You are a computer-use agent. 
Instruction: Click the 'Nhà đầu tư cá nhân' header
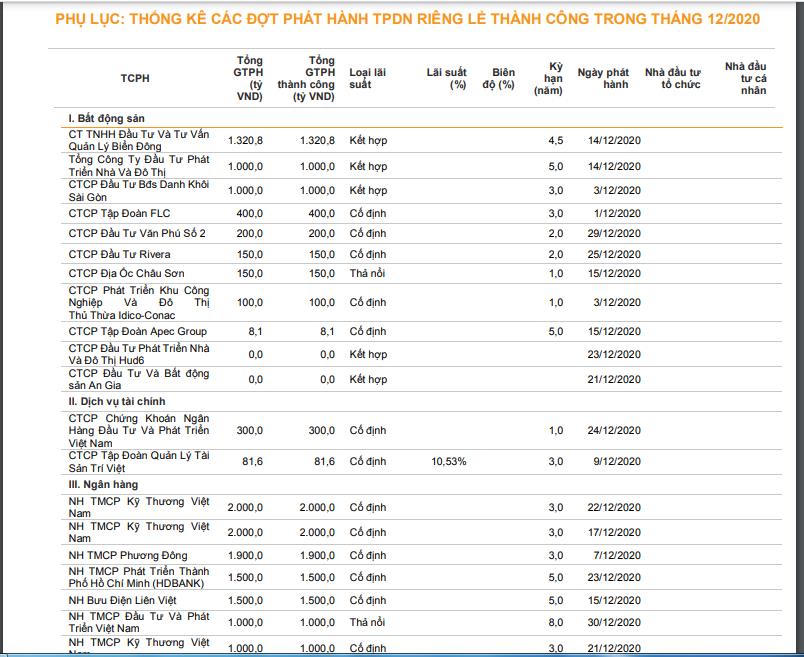pyautogui.click(x=754, y=78)
